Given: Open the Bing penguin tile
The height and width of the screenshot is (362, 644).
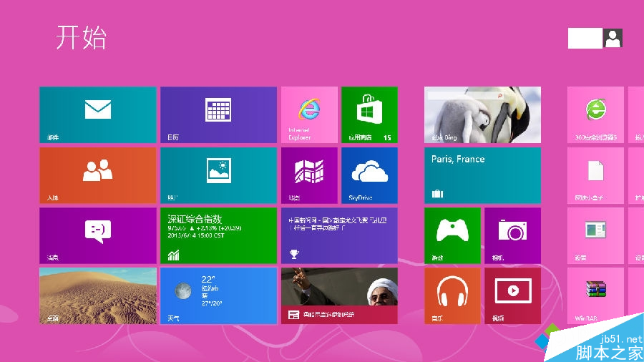Looking at the screenshot, I should tap(482, 114).
